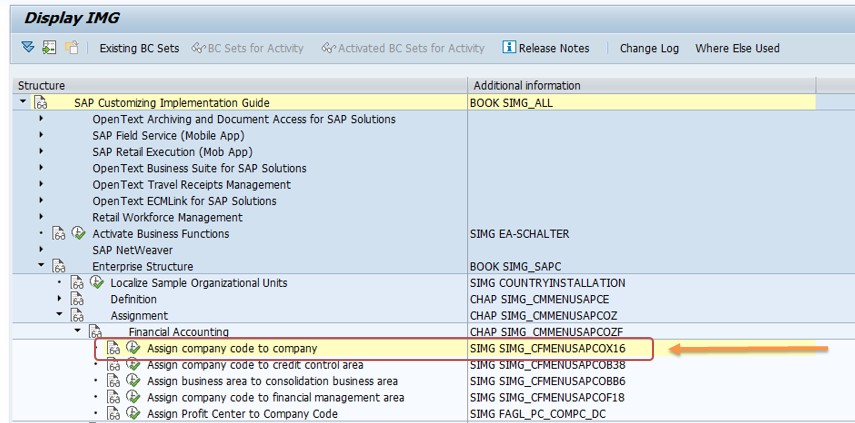The height and width of the screenshot is (423, 855).
Task: Click the Expand All double-arrow toolbar icon
Action: (28, 47)
